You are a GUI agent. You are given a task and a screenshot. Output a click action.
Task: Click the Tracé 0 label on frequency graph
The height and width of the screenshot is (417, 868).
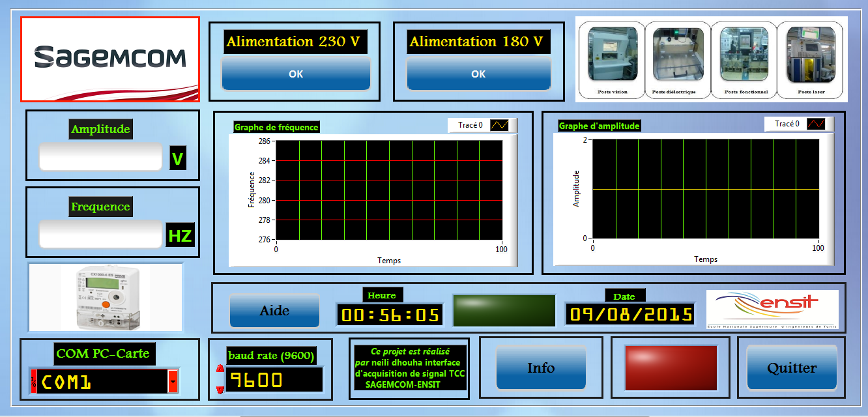[x=470, y=125]
